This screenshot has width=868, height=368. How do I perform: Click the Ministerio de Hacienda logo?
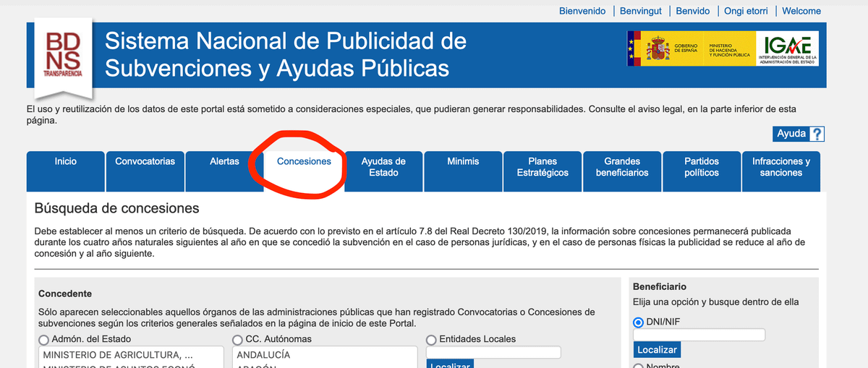[x=729, y=49]
